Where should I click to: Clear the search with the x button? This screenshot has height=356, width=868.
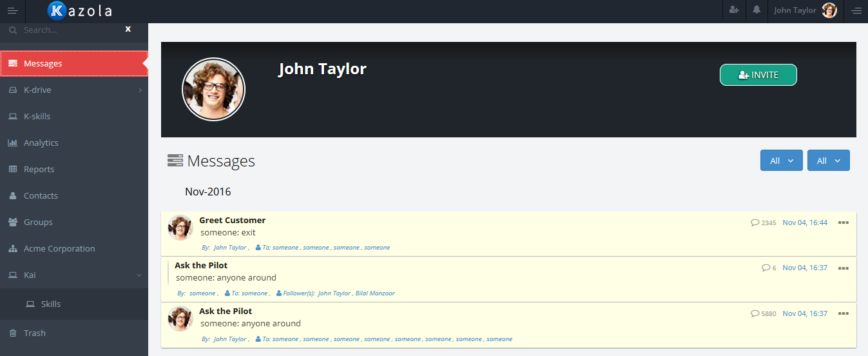pyautogui.click(x=128, y=29)
